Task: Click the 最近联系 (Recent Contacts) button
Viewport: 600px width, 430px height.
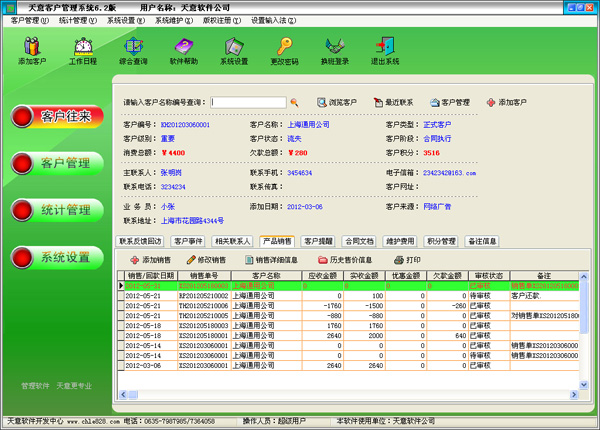Action: pos(393,102)
